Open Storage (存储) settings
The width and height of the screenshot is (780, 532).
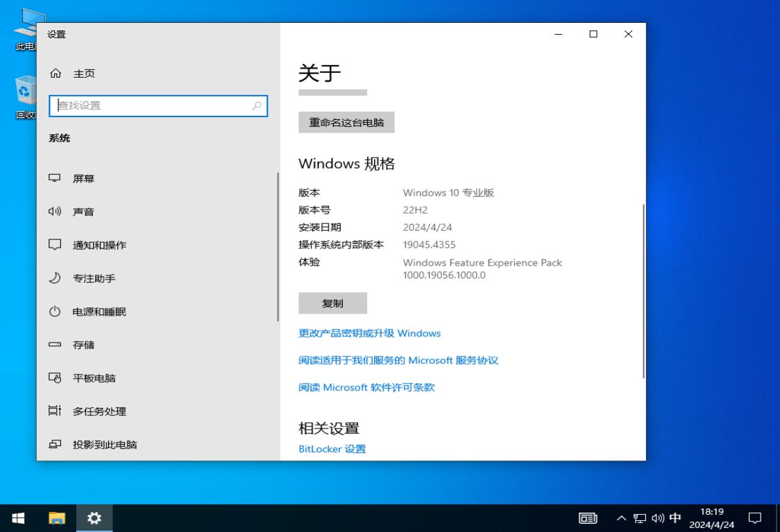point(83,345)
